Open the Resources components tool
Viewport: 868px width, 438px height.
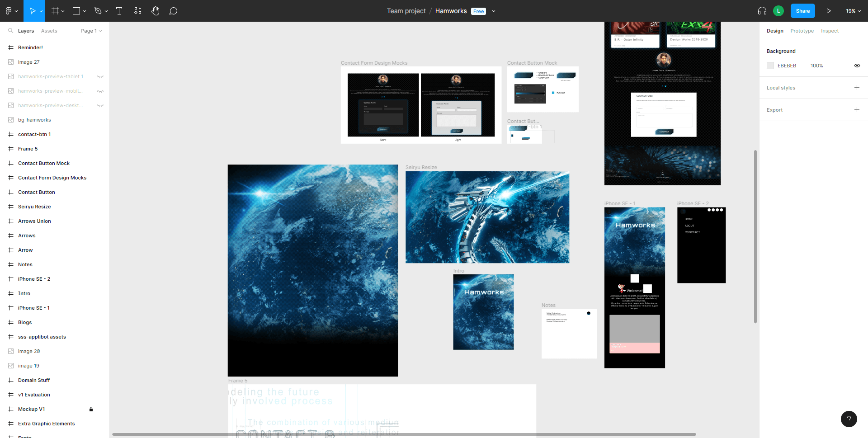138,11
